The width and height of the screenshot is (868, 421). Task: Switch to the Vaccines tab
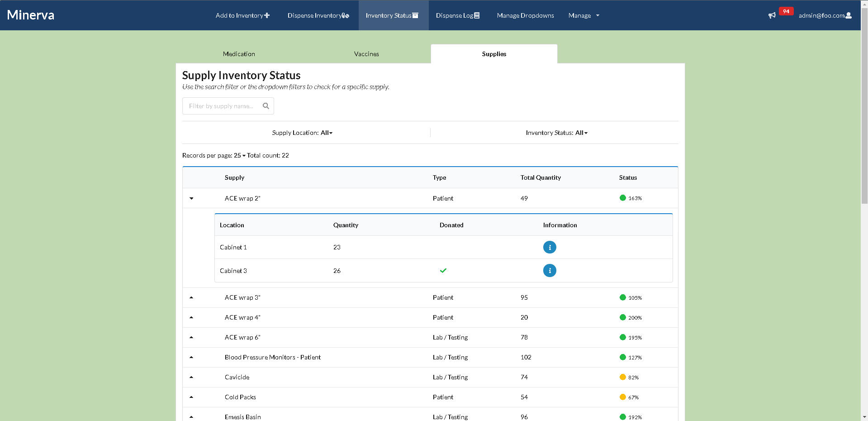pos(366,54)
